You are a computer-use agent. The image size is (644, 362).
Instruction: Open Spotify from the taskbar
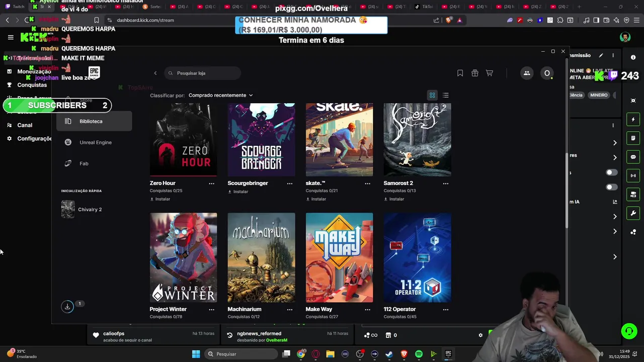coord(419,354)
